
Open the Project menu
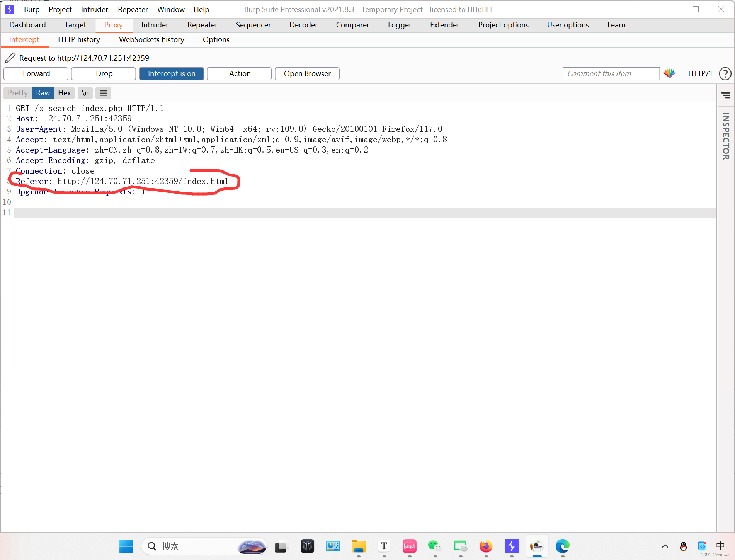coord(60,9)
